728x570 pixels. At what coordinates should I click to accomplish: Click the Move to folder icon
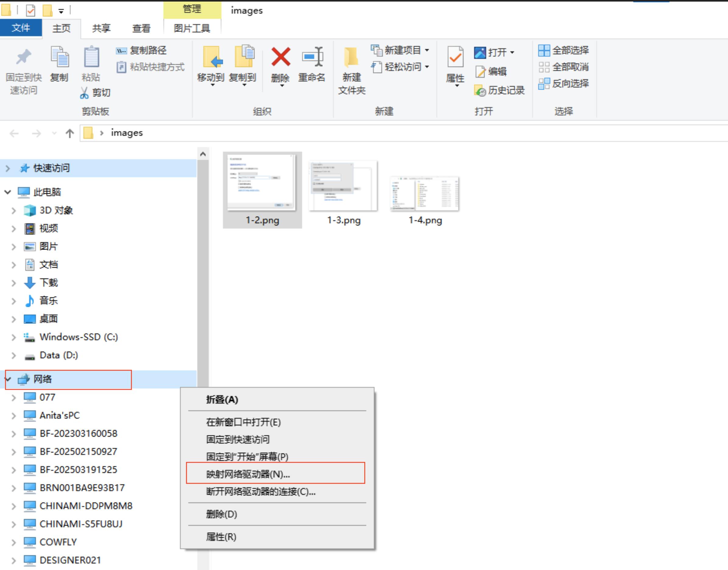[x=212, y=57]
